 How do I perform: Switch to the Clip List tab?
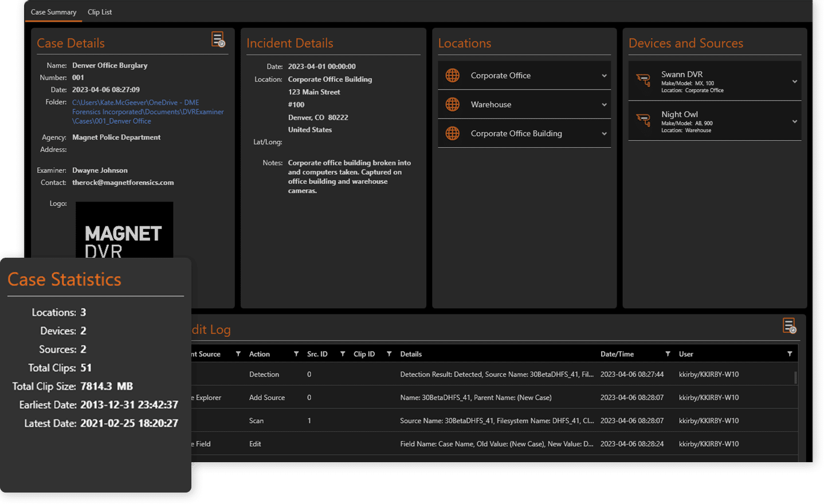(100, 12)
